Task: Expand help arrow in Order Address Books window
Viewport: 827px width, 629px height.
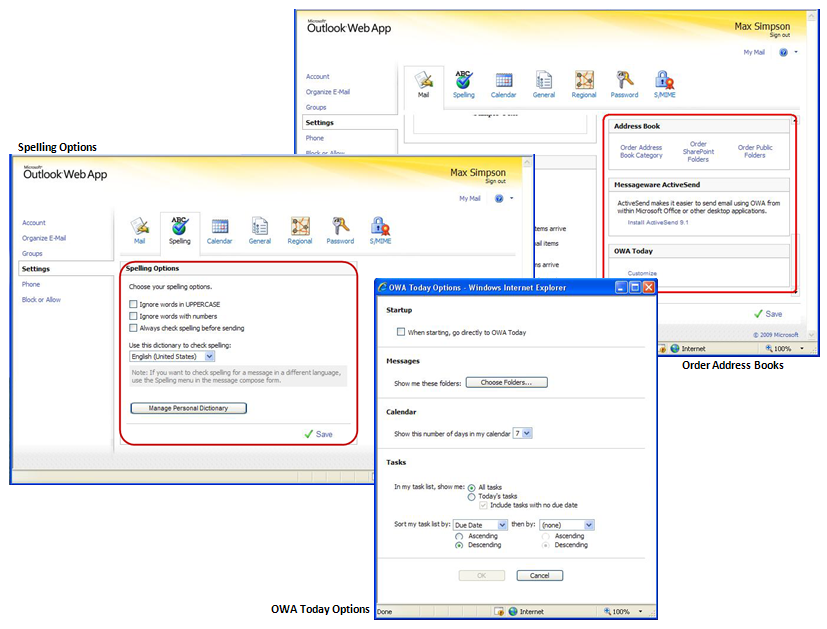Action: 796,52
